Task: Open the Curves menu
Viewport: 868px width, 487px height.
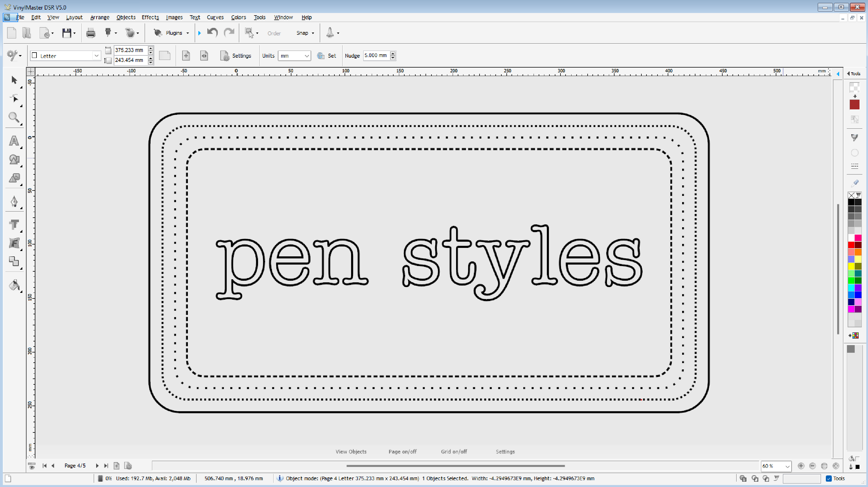Action: (x=215, y=17)
